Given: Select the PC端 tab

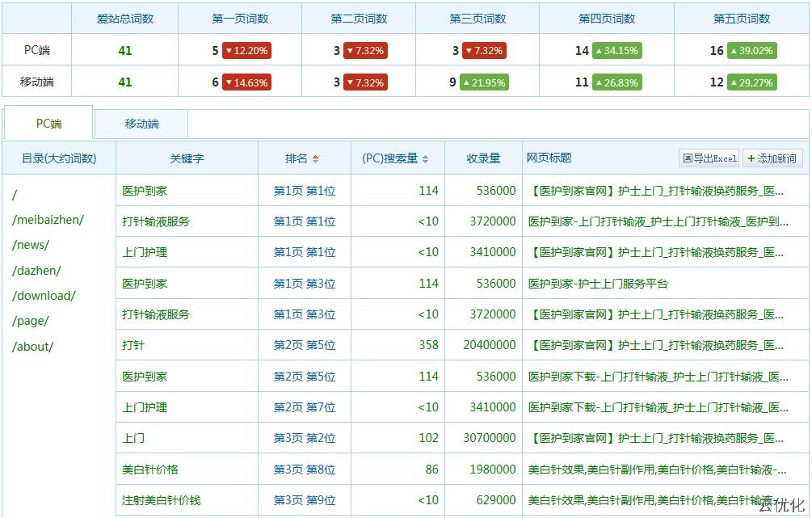Looking at the screenshot, I should (x=48, y=124).
